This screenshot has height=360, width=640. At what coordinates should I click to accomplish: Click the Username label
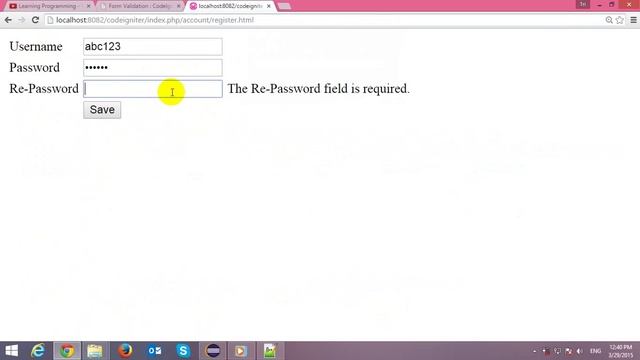pyautogui.click(x=36, y=47)
